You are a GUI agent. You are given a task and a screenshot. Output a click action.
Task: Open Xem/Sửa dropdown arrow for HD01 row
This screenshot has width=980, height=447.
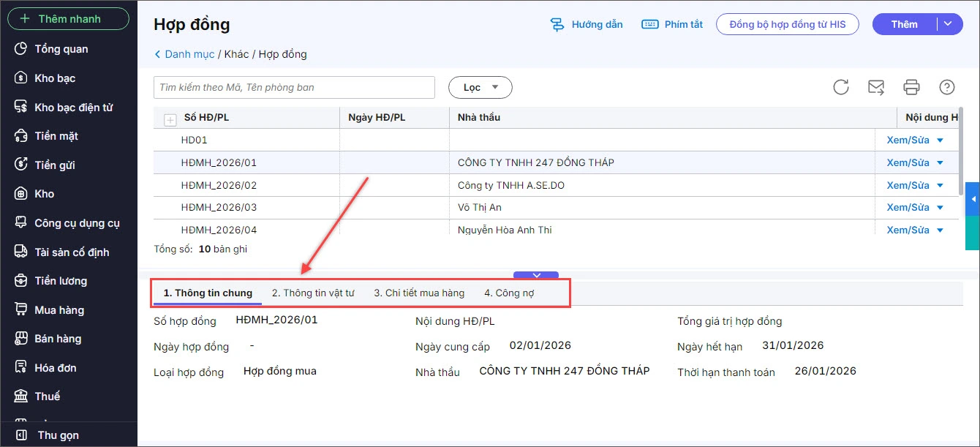click(x=941, y=140)
